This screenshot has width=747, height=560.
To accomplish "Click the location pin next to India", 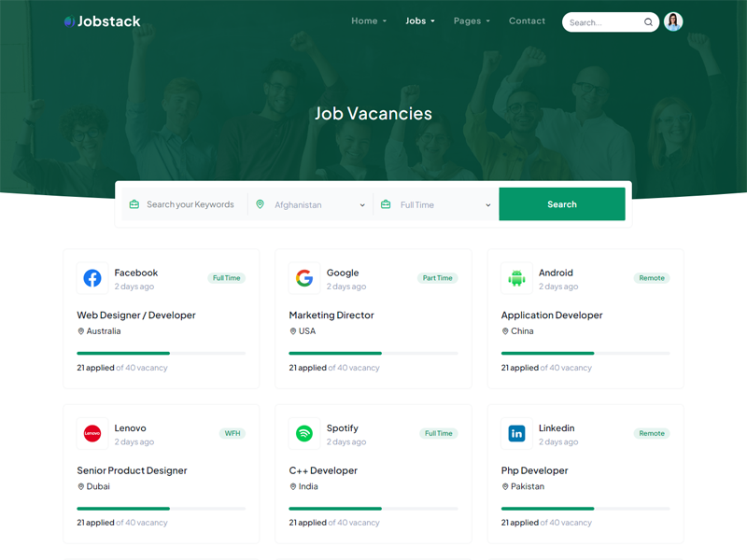I will point(293,486).
